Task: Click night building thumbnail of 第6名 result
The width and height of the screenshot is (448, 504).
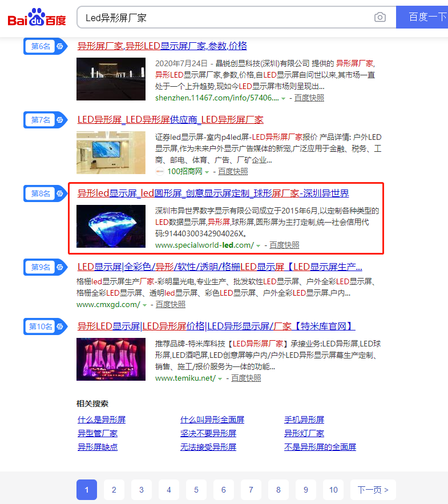Action: pyautogui.click(x=111, y=79)
